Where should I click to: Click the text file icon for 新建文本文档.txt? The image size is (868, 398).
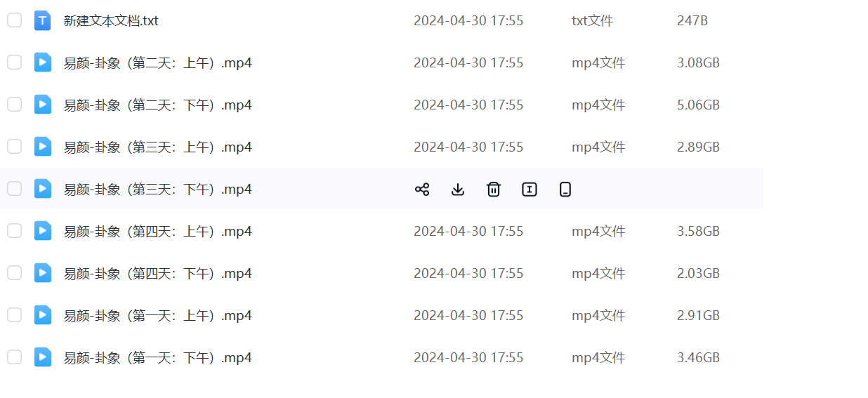pos(43,21)
